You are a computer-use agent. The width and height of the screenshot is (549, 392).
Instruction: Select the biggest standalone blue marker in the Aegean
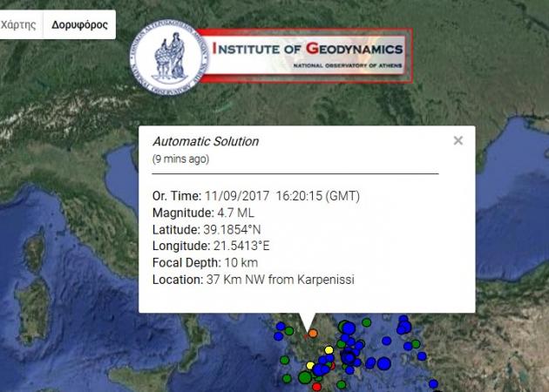click(x=383, y=363)
